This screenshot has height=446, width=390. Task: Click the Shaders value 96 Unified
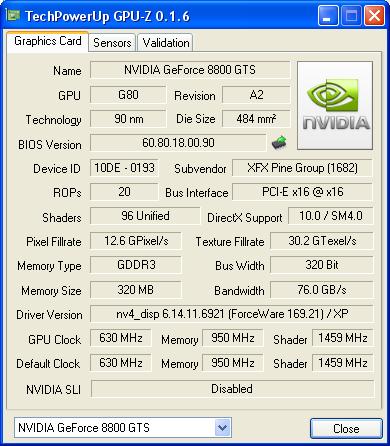[x=145, y=216]
